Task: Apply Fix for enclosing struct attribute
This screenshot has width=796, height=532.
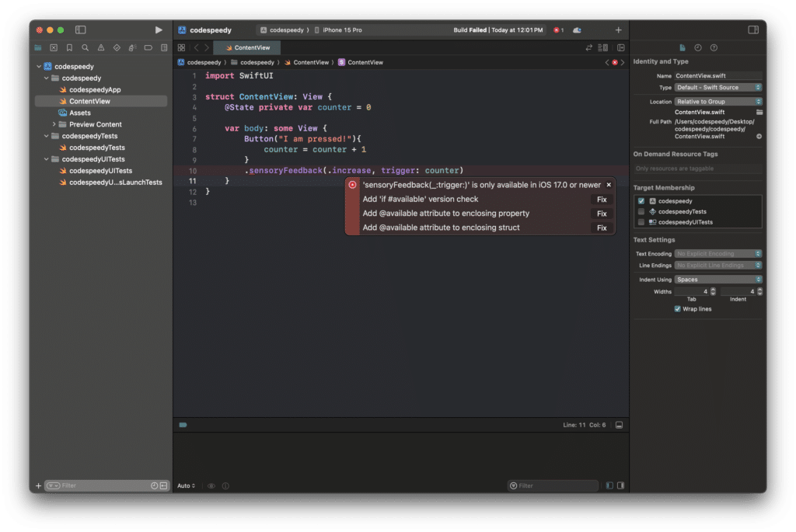Action: coord(602,228)
